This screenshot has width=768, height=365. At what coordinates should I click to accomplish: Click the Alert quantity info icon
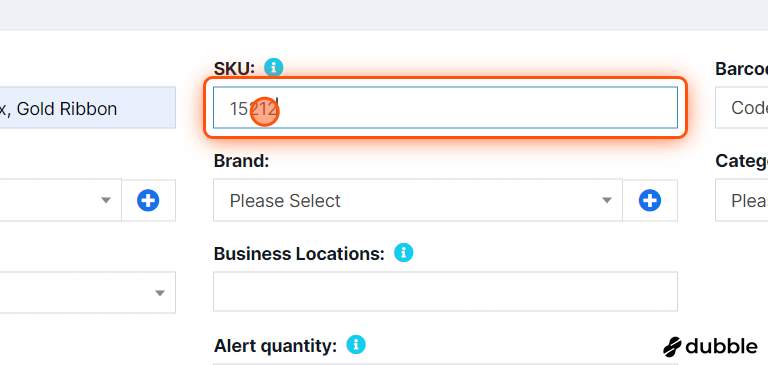[x=356, y=345]
